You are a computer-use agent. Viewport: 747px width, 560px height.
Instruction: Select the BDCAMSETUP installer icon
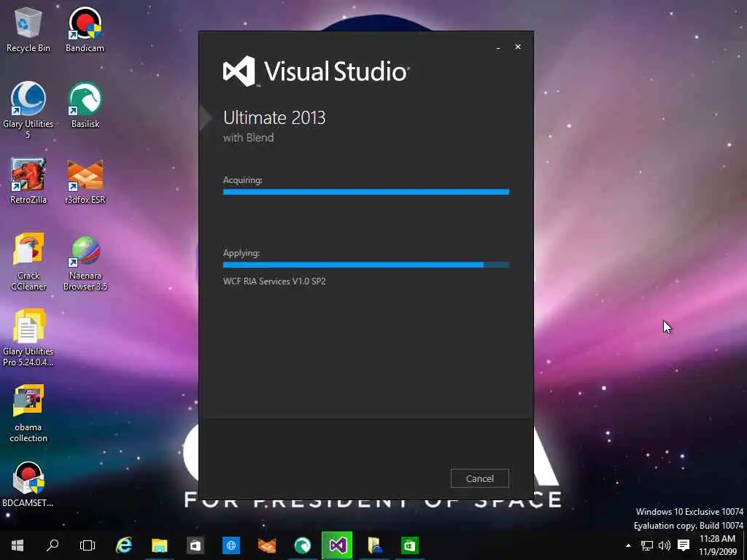pos(28,484)
